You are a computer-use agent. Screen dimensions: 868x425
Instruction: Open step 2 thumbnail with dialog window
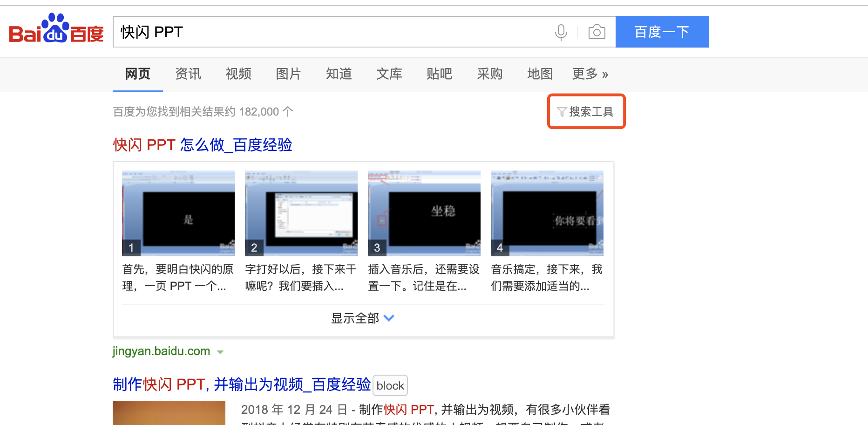pyautogui.click(x=301, y=213)
